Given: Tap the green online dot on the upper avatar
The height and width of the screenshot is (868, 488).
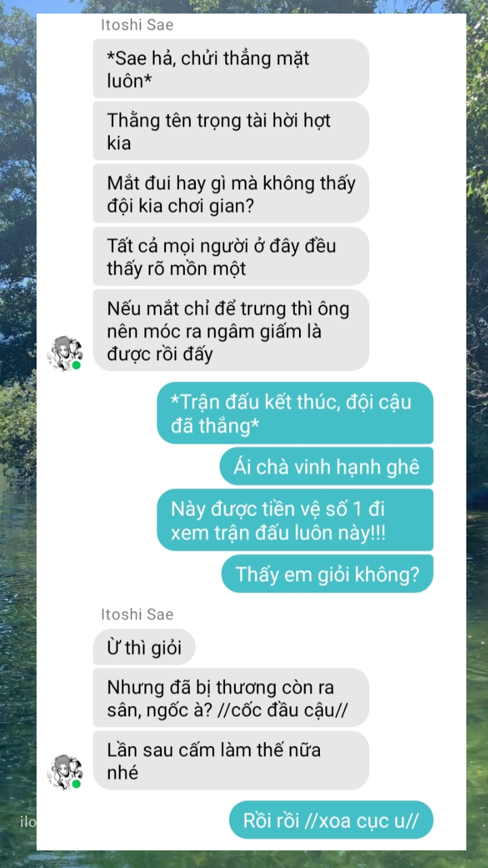Looking at the screenshot, I should click(x=77, y=365).
